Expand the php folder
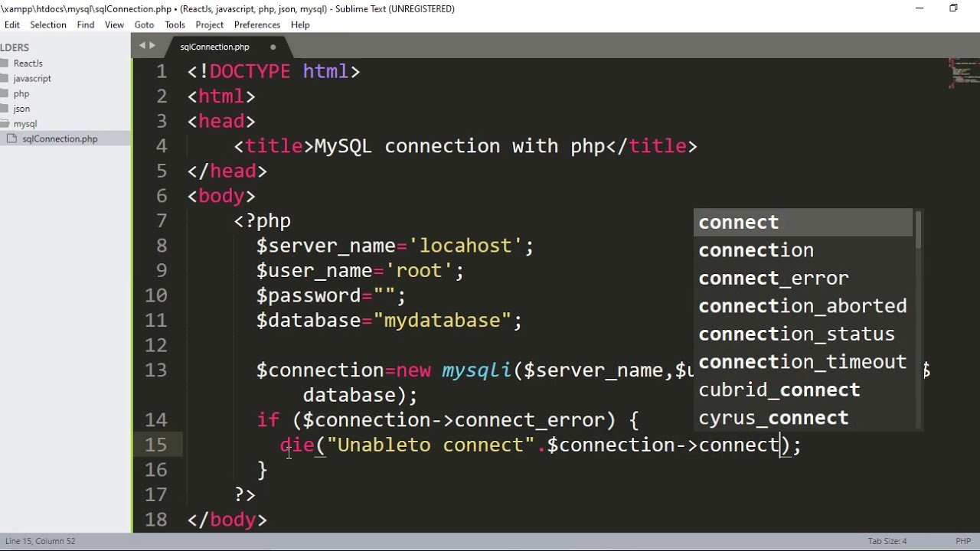 coord(21,93)
